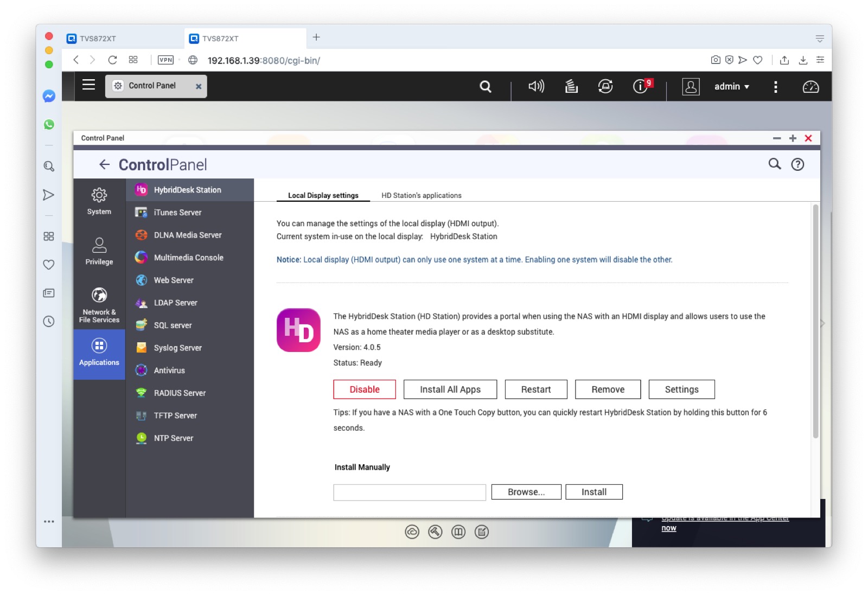Open Messenger in browser sidebar
Viewport: 868px width, 595px height.
(49, 96)
